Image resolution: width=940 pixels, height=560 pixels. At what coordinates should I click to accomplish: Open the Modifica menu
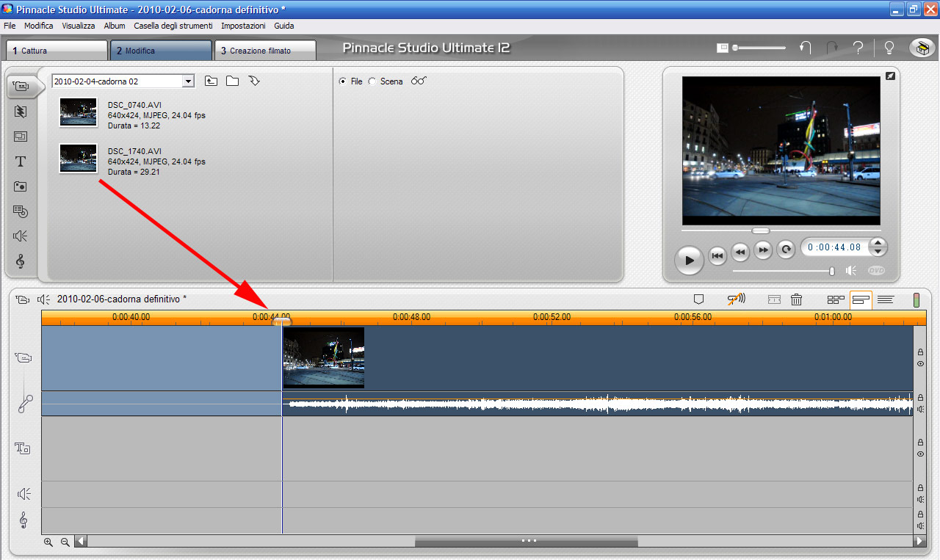(x=39, y=26)
